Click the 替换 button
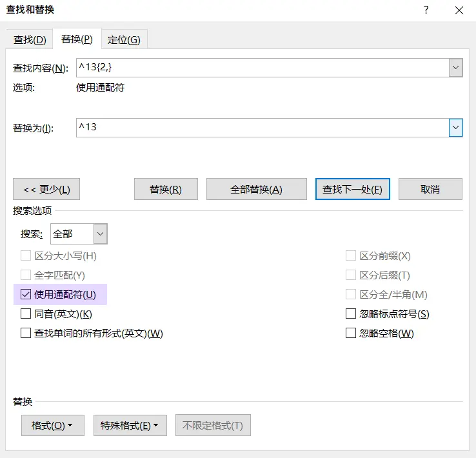The width and height of the screenshot is (476, 458). click(x=165, y=189)
